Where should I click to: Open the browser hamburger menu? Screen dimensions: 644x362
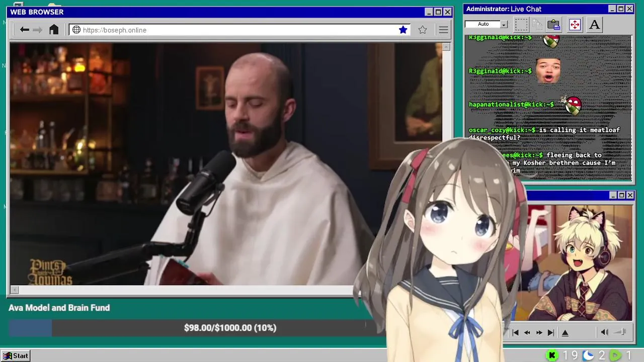tap(443, 30)
